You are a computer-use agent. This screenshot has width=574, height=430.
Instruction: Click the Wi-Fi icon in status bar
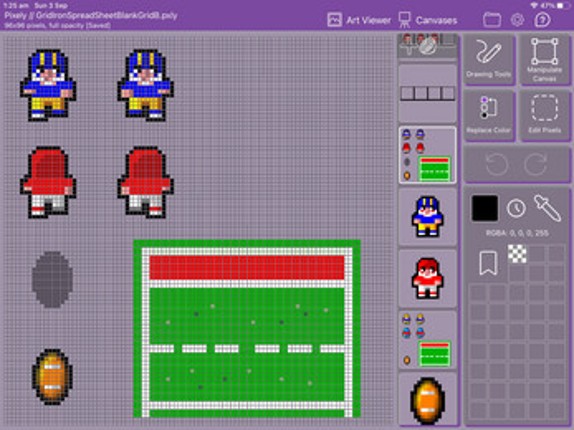pyautogui.click(x=534, y=5)
